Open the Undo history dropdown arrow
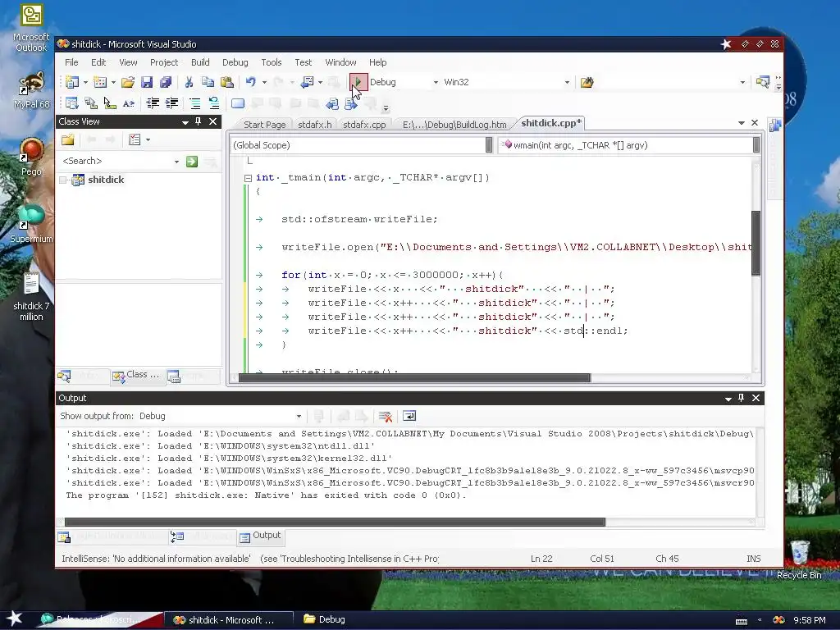This screenshot has height=630, width=840. click(x=264, y=83)
